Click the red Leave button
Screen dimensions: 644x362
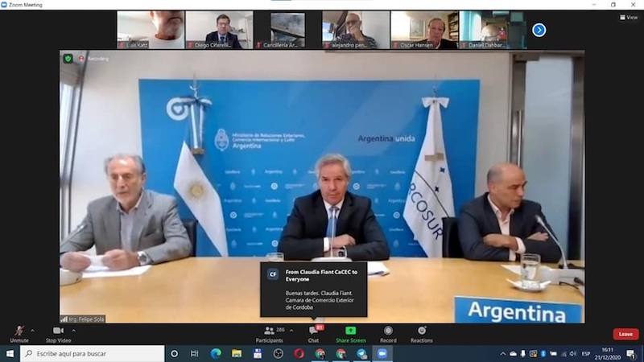[x=625, y=334]
